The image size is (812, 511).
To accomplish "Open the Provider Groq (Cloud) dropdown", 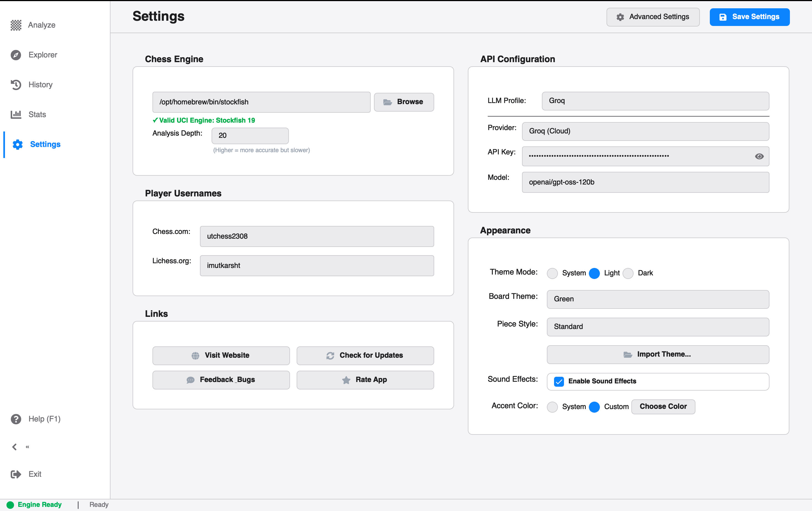I will pos(645,131).
